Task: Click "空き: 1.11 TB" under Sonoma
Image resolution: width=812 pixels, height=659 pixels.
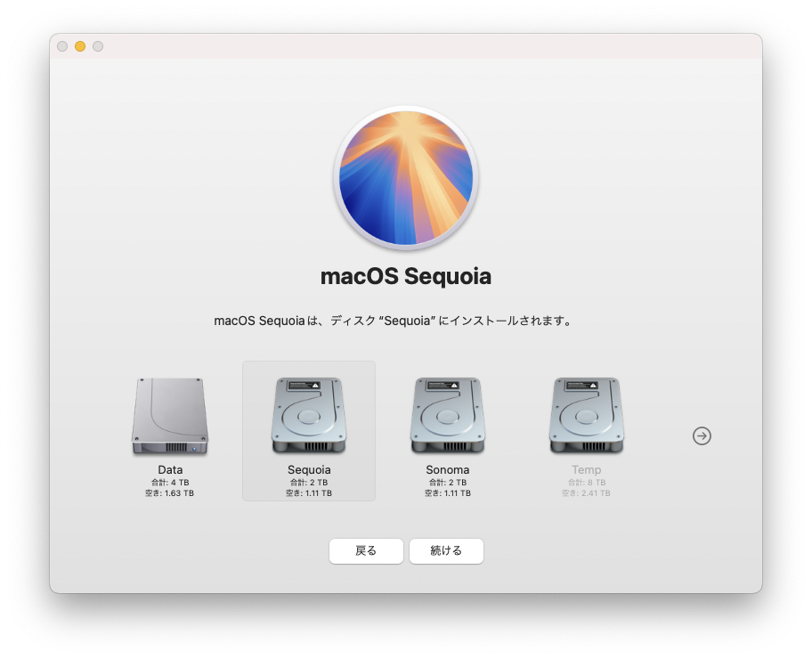Action: tap(448, 493)
